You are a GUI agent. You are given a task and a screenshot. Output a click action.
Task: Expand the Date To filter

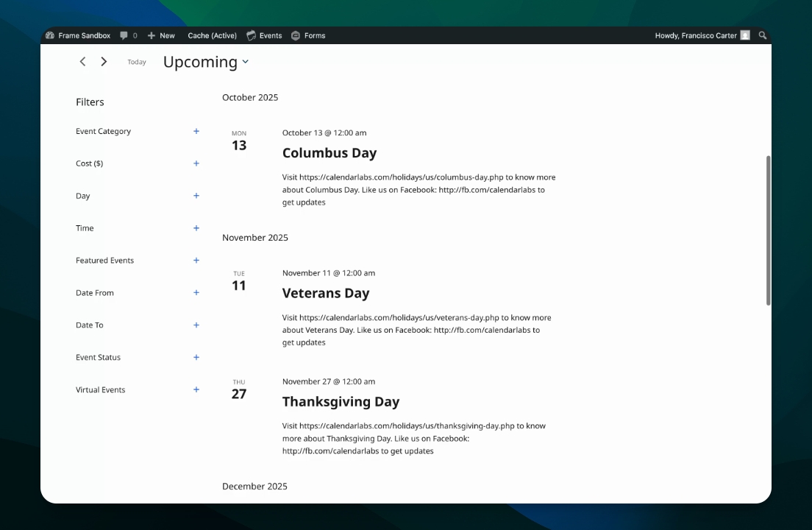pos(196,325)
